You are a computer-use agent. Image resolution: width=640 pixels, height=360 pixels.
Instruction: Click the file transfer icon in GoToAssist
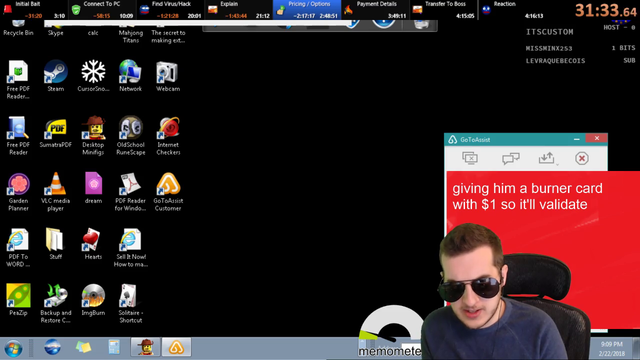pos(547,158)
